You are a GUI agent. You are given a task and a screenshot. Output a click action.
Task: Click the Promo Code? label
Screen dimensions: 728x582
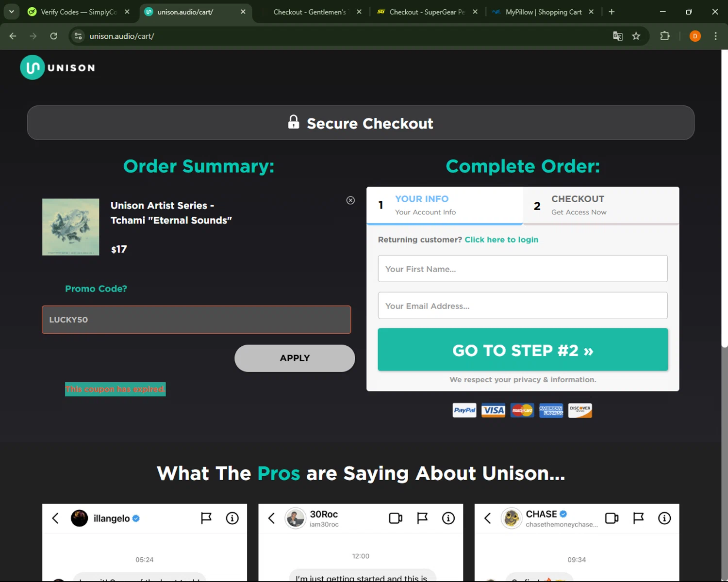96,289
